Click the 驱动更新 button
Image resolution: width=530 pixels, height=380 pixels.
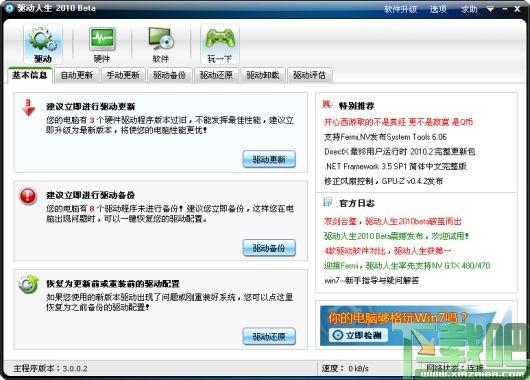[x=269, y=159]
